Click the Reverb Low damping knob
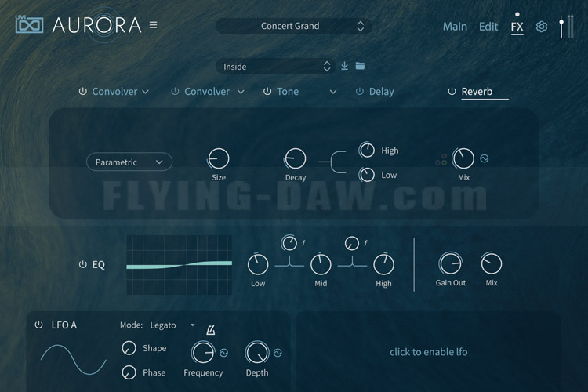The image size is (588, 392). (367, 175)
